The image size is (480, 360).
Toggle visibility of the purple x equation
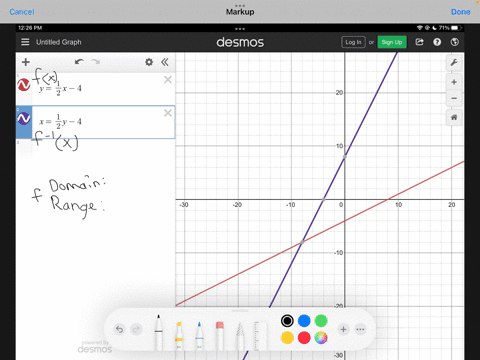[x=24, y=118]
